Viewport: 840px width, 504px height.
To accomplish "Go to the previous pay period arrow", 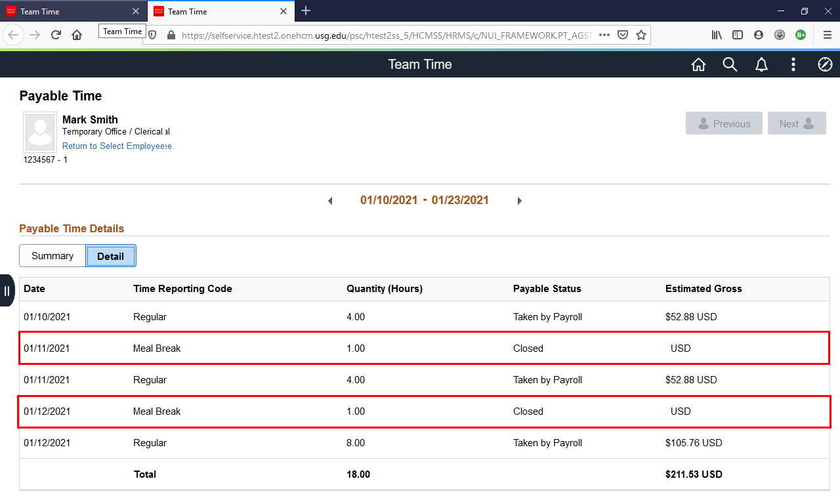I will [x=330, y=201].
